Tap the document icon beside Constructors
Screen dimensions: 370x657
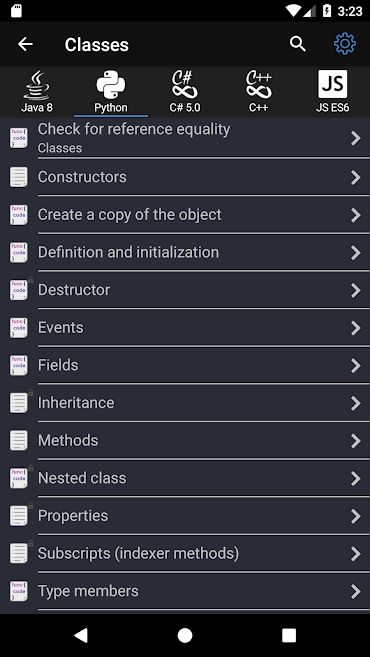point(19,177)
